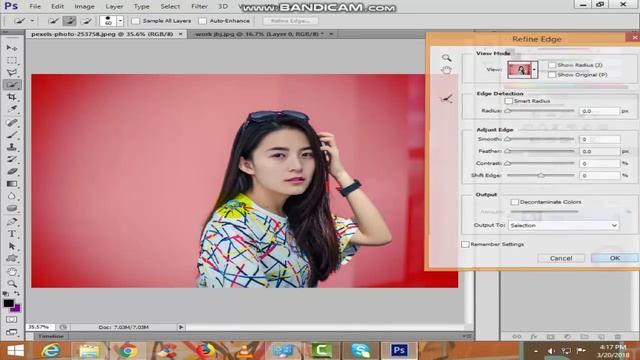Select the Clone Stamp tool
The height and width of the screenshot is (360, 640).
click(12, 147)
